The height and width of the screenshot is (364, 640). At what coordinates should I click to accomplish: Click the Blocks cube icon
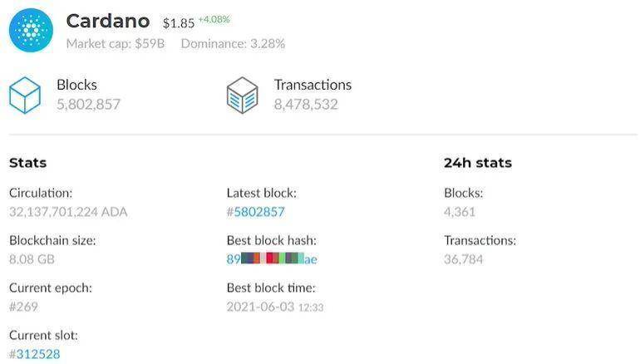pyautogui.click(x=25, y=95)
